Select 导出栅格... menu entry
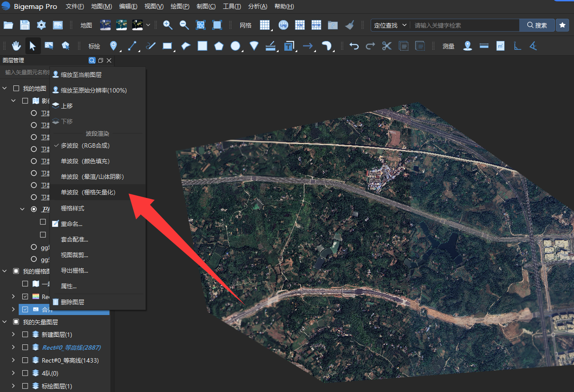 pyautogui.click(x=75, y=271)
